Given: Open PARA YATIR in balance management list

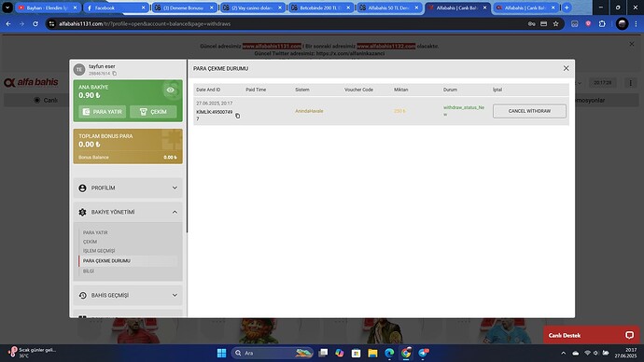Looking at the screenshot, I should coord(95,232).
